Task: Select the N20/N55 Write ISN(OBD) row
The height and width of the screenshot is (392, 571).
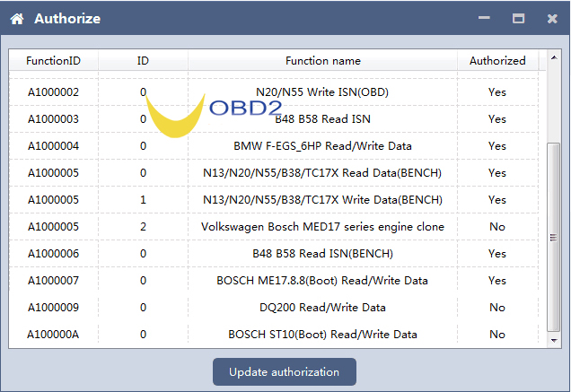Action: pos(322,92)
